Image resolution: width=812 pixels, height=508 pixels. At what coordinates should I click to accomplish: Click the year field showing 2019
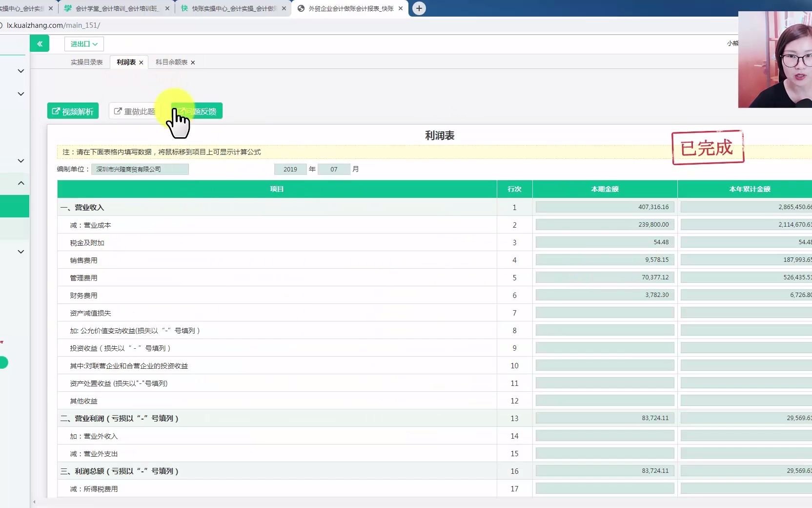[x=290, y=169]
